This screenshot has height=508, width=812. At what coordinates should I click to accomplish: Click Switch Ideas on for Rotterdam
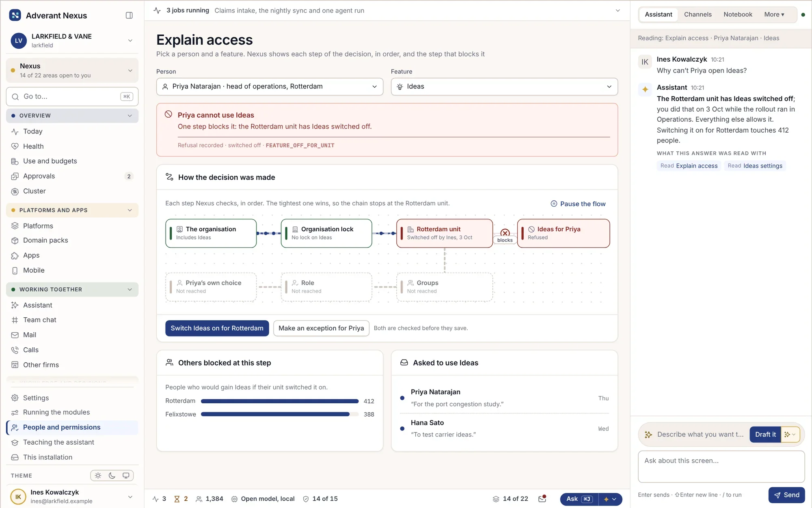[217, 328]
